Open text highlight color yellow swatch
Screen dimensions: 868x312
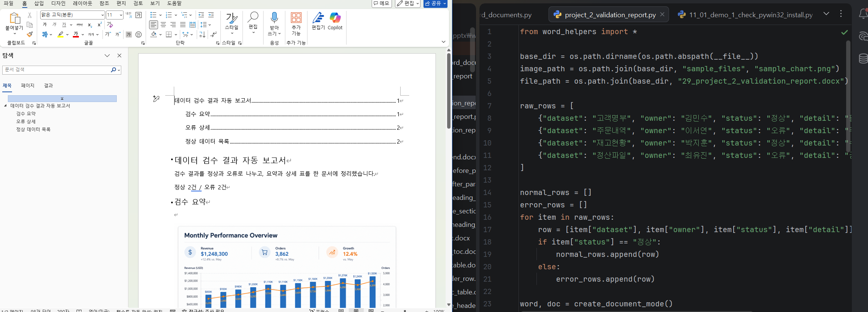tap(60, 34)
